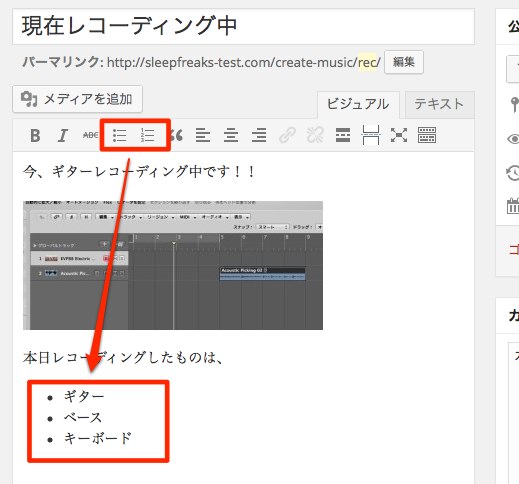The width and height of the screenshot is (519, 484).
Task: Align text to the left
Action: (203, 135)
